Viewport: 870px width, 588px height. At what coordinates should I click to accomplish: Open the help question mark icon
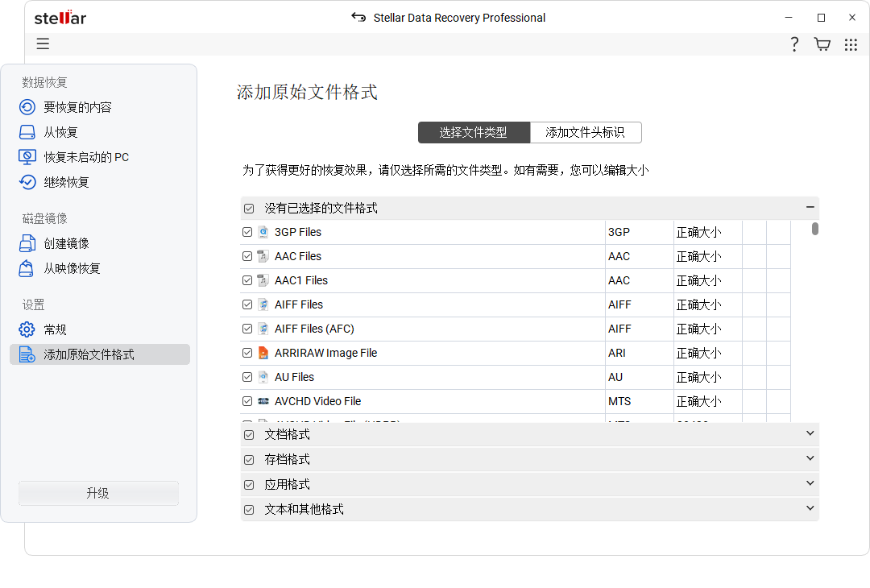[794, 44]
